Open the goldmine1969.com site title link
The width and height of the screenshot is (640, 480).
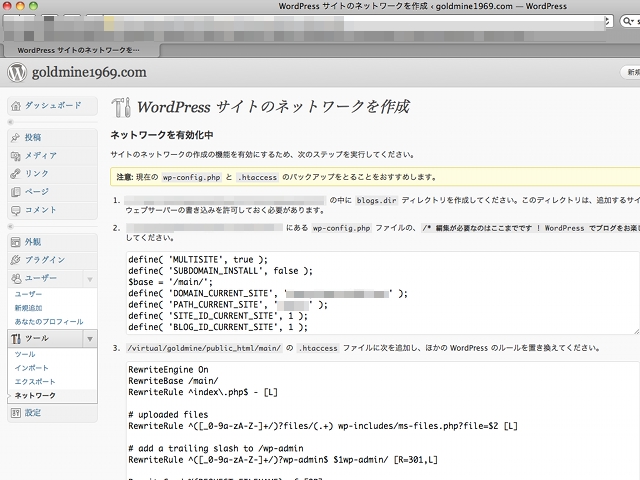(89, 72)
